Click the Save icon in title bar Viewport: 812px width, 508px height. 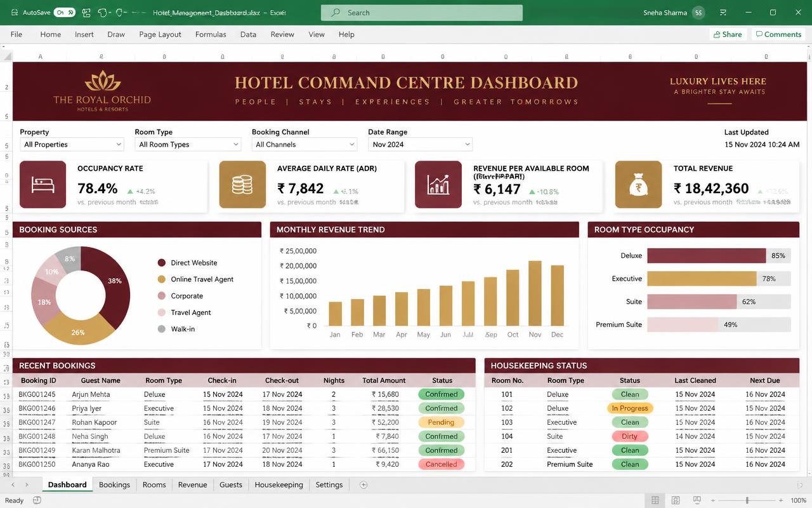tap(86, 12)
